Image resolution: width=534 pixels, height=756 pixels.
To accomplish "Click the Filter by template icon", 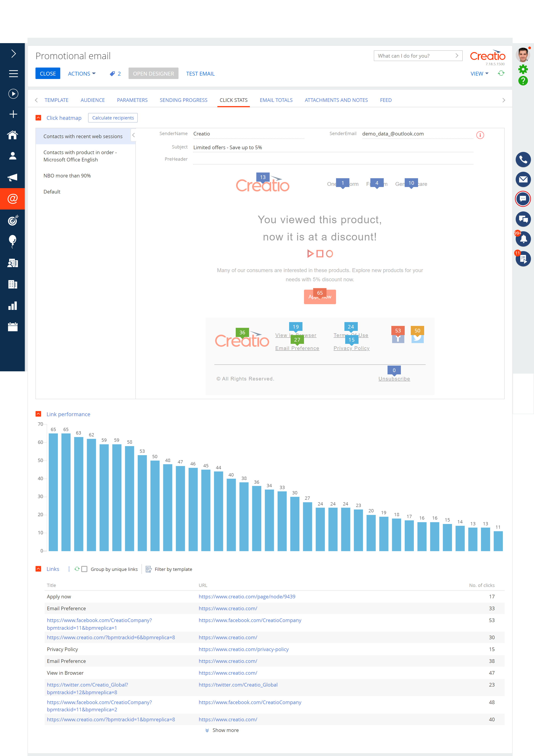I will (149, 569).
